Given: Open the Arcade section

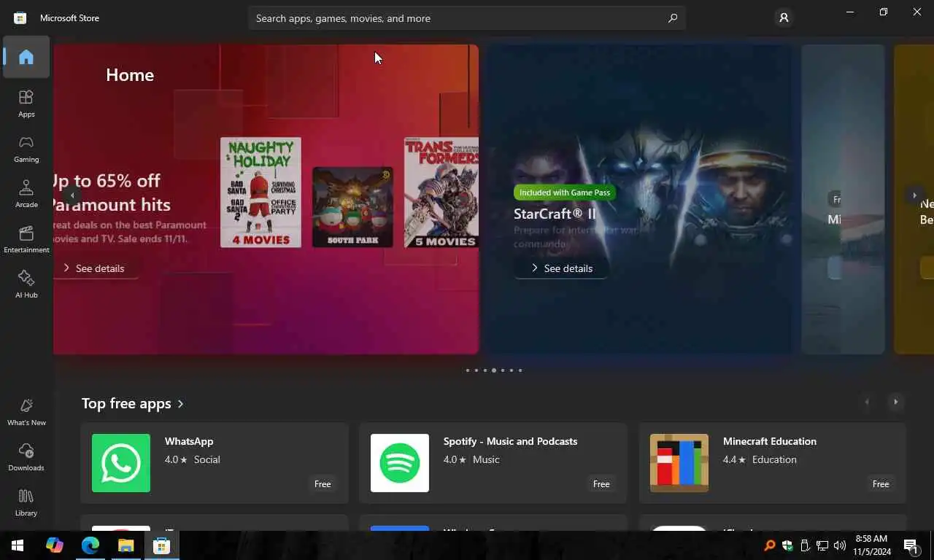Looking at the screenshot, I should (x=26, y=194).
